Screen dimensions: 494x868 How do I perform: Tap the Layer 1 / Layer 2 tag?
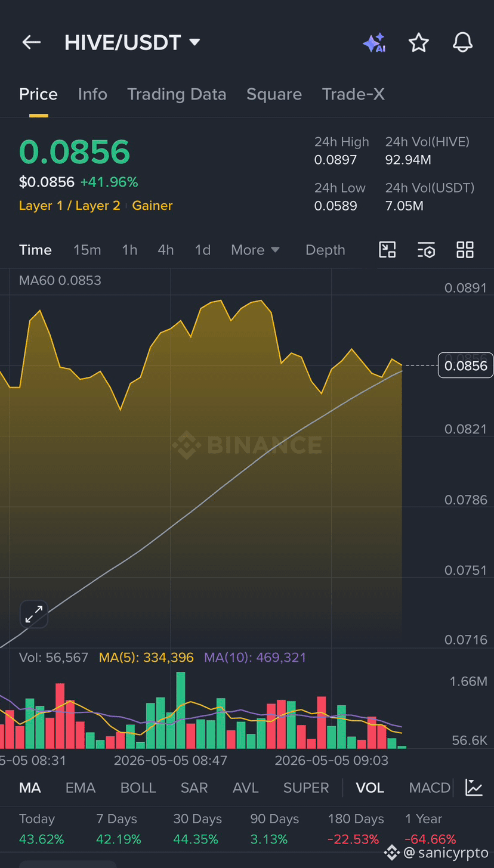[x=69, y=206]
